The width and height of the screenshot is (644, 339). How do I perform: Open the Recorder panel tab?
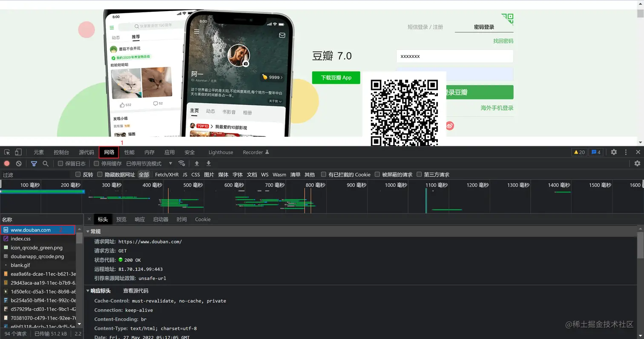pyautogui.click(x=256, y=152)
